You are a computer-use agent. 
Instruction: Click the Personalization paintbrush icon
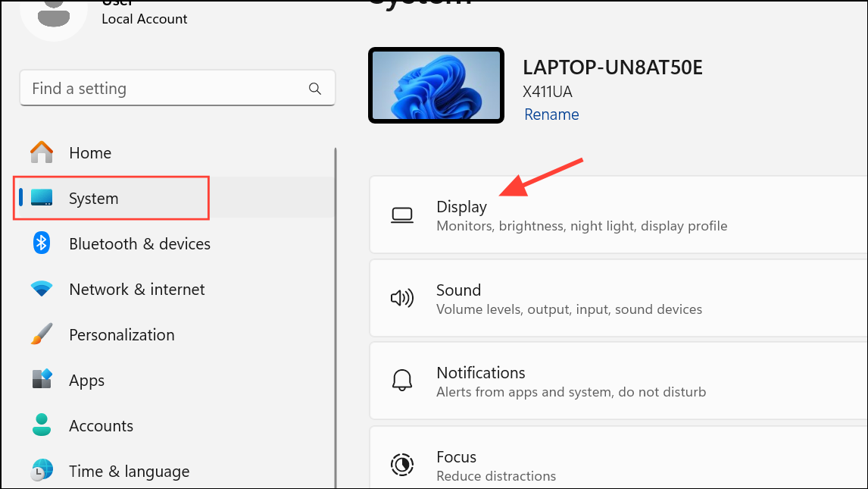42,334
